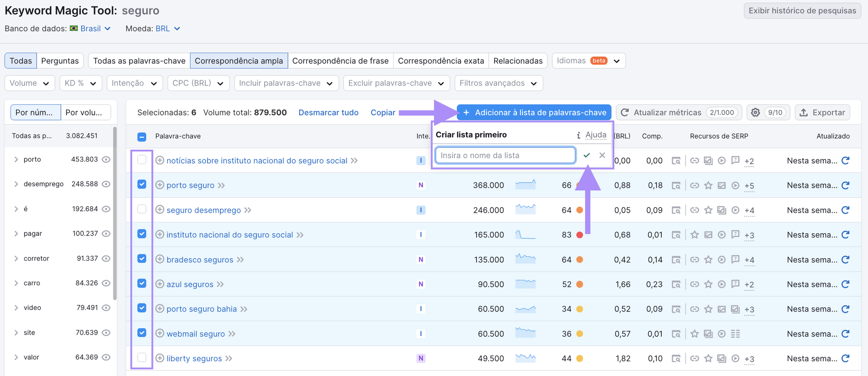View SERP icon for webmail seguro
Screen dimensions: 868x376
pos(676,333)
